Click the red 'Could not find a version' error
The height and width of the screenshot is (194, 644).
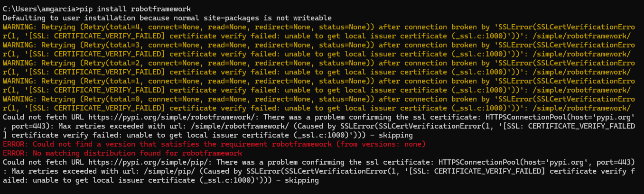[x=214, y=145]
